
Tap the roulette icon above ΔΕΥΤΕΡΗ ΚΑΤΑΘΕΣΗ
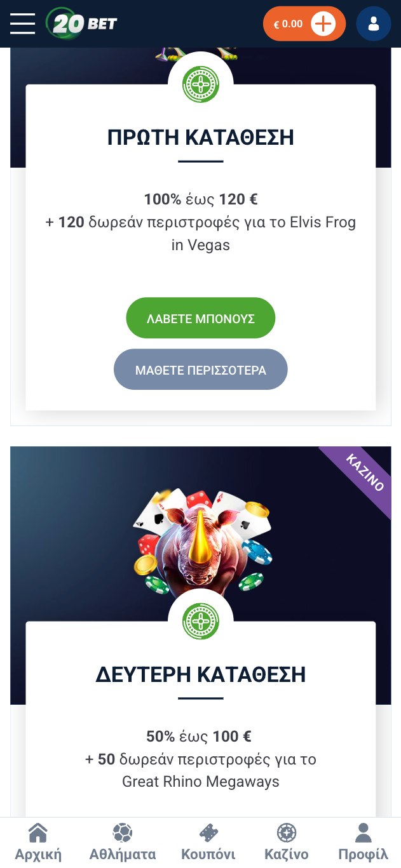point(201,621)
